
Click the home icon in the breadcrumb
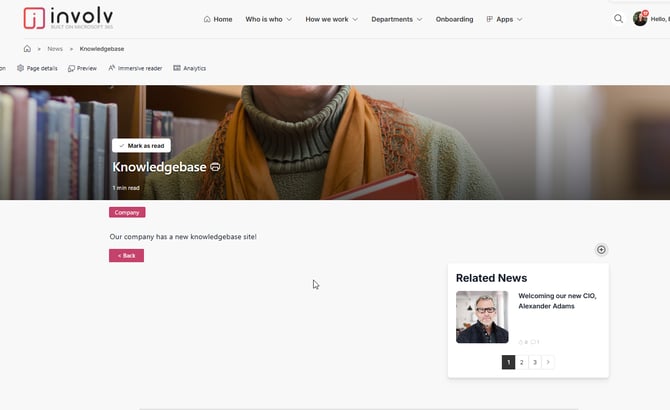(x=27, y=48)
